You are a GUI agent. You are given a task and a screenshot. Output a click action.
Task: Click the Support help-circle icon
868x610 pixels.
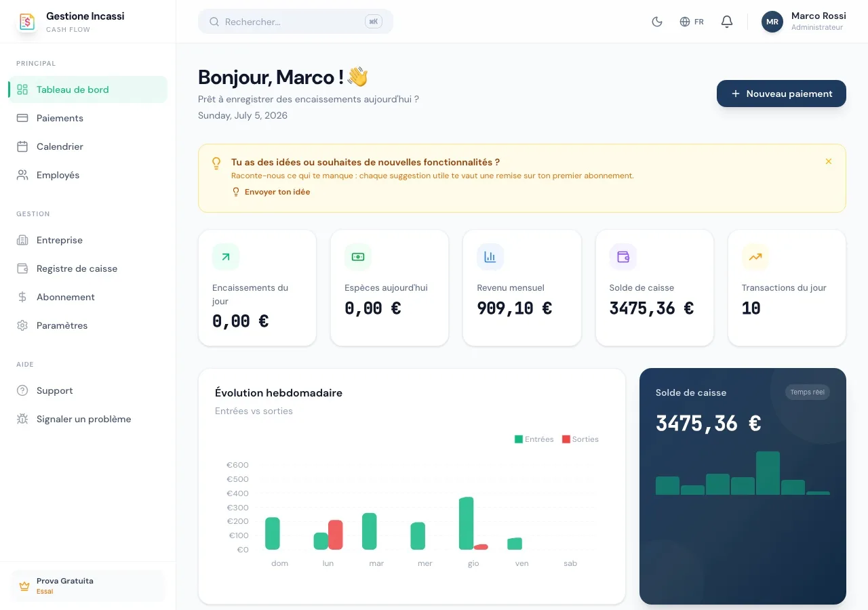[22, 390]
